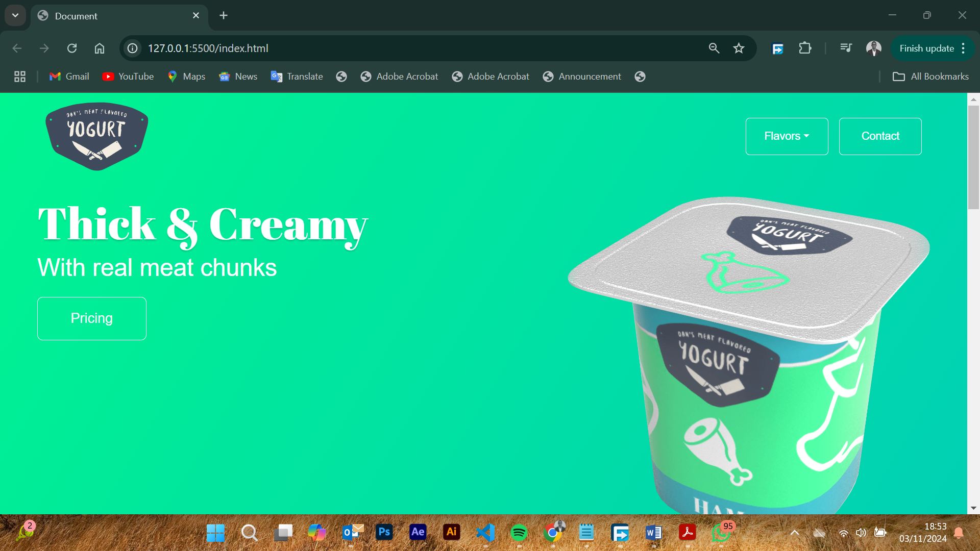Image resolution: width=980 pixels, height=551 pixels.
Task: Open the notification bell in taskbar
Action: pos(959,533)
